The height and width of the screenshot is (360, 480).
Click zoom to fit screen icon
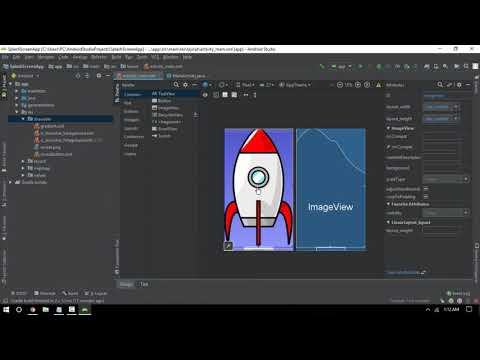click(367, 85)
